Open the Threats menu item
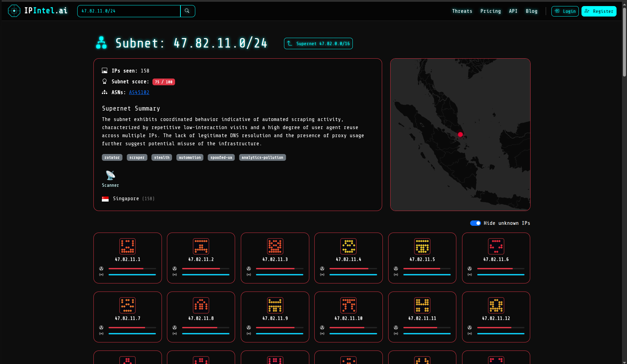This screenshot has width=627, height=364. [x=462, y=11]
